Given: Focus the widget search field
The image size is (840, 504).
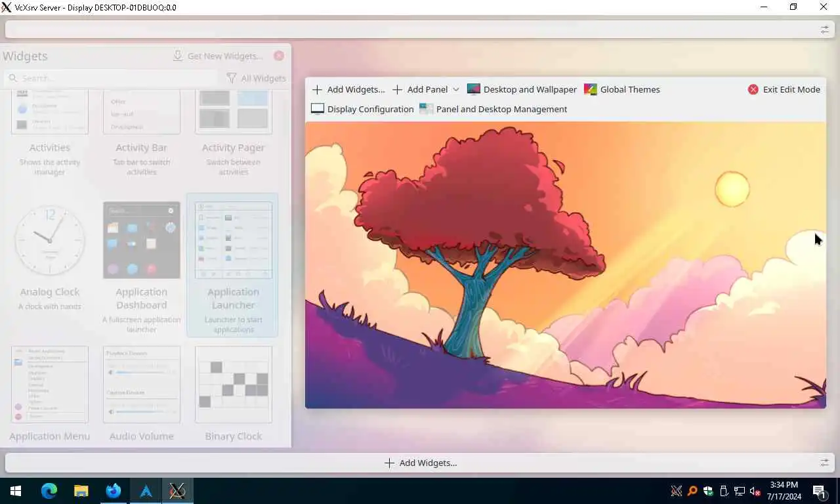Looking at the screenshot, I should point(110,78).
